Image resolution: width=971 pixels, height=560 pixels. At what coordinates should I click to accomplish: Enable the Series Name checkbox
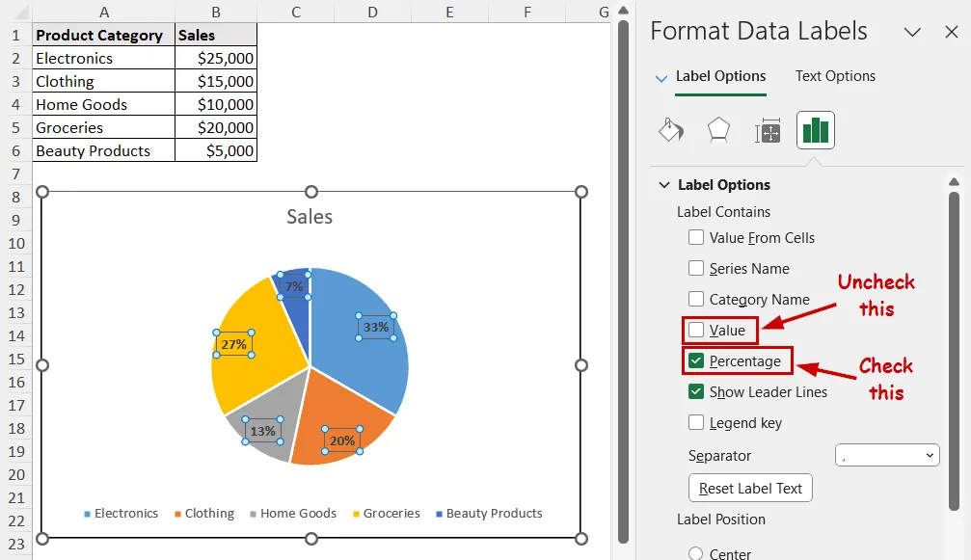[696, 268]
